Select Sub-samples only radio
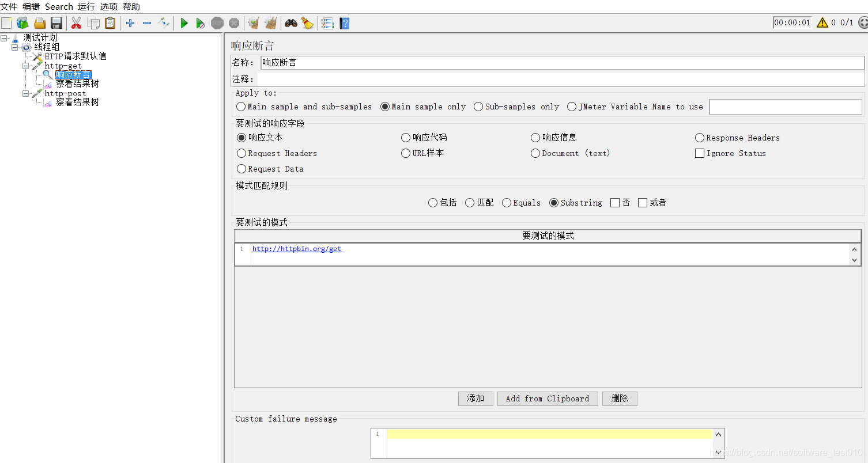The height and width of the screenshot is (463, 868). (x=478, y=107)
